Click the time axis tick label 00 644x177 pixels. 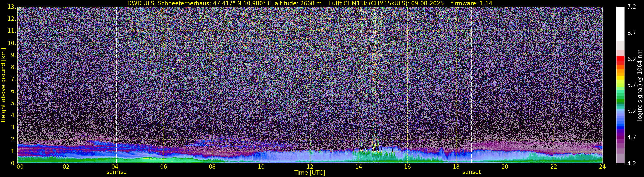(20, 167)
